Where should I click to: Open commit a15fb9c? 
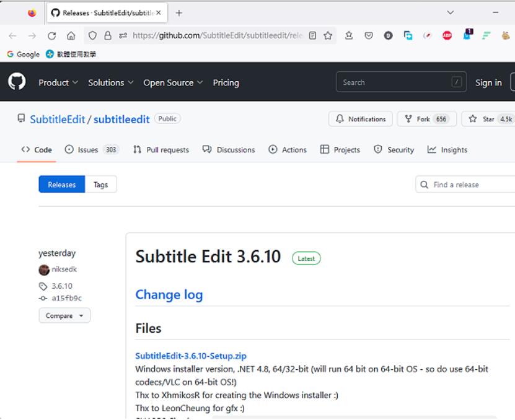(67, 298)
